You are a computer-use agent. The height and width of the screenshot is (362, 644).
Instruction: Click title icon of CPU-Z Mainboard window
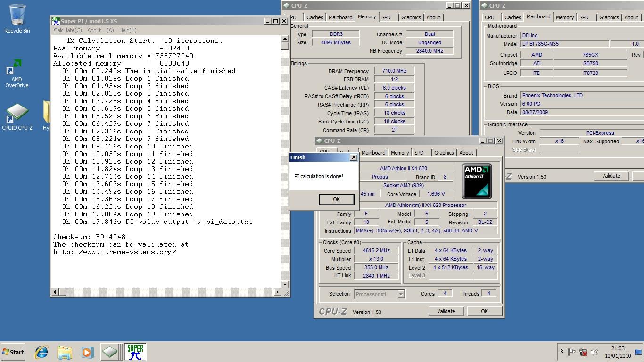(x=485, y=6)
